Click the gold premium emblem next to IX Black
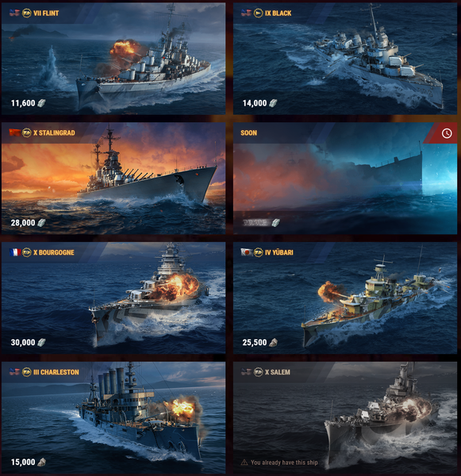Viewport: 461px width, 476px height. [258, 13]
